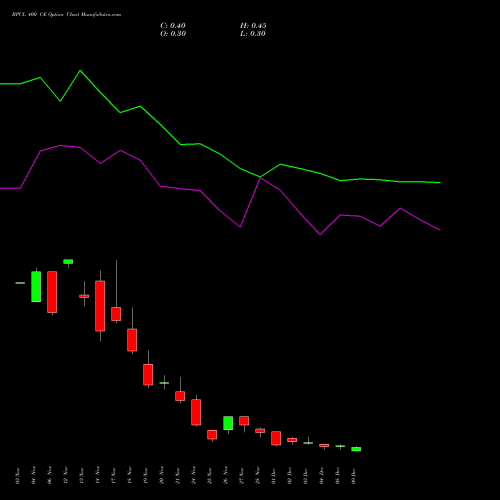Image resolution: width=500 pixels, height=500 pixels.
Task: Select the green candle for 26 Nov
Action: point(228,423)
